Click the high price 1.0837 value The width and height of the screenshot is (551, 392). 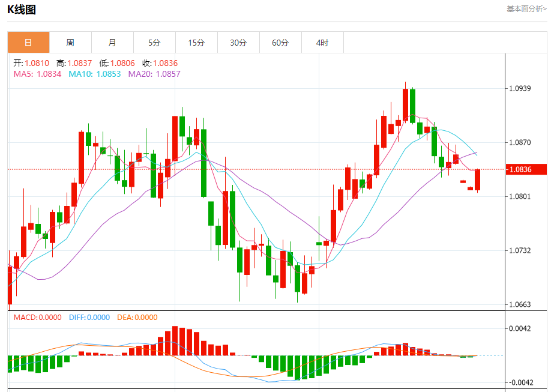pyautogui.click(x=80, y=63)
